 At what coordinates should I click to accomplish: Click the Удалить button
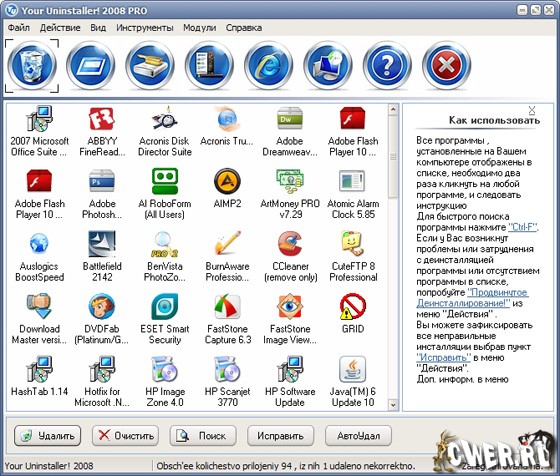(48, 436)
